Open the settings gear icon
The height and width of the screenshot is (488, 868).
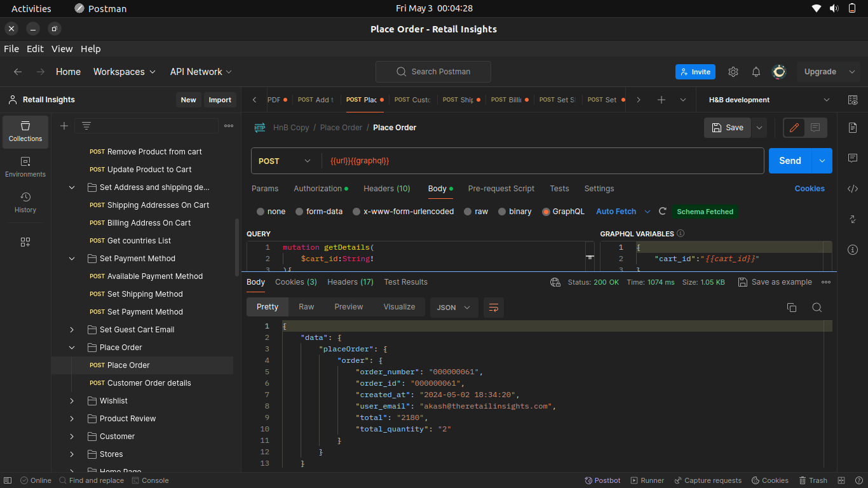733,72
